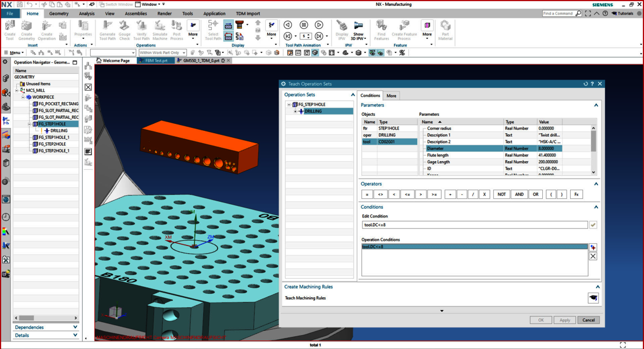Run Gouge Check from the ribbon

pyautogui.click(x=124, y=30)
